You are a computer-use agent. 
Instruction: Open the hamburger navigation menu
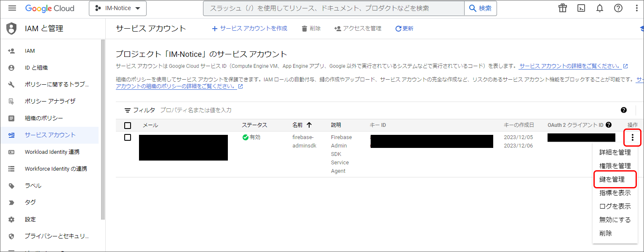[x=12, y=8]
